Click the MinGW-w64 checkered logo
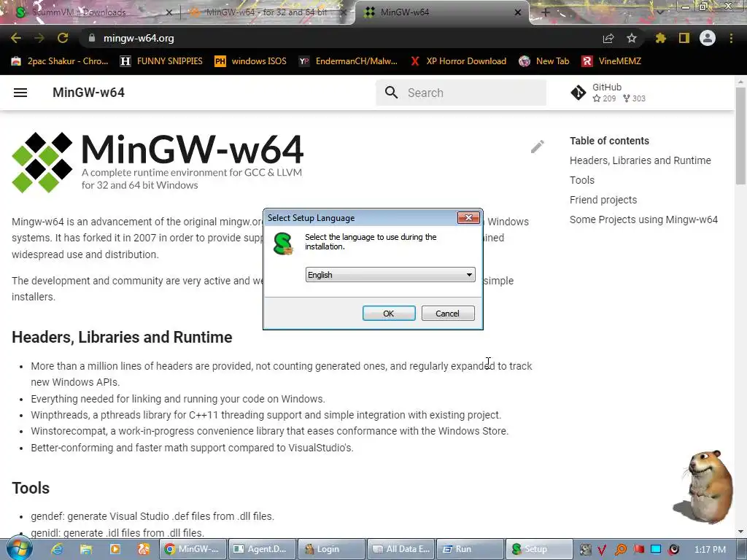747x560 pixels. click(x=42, y=163)
